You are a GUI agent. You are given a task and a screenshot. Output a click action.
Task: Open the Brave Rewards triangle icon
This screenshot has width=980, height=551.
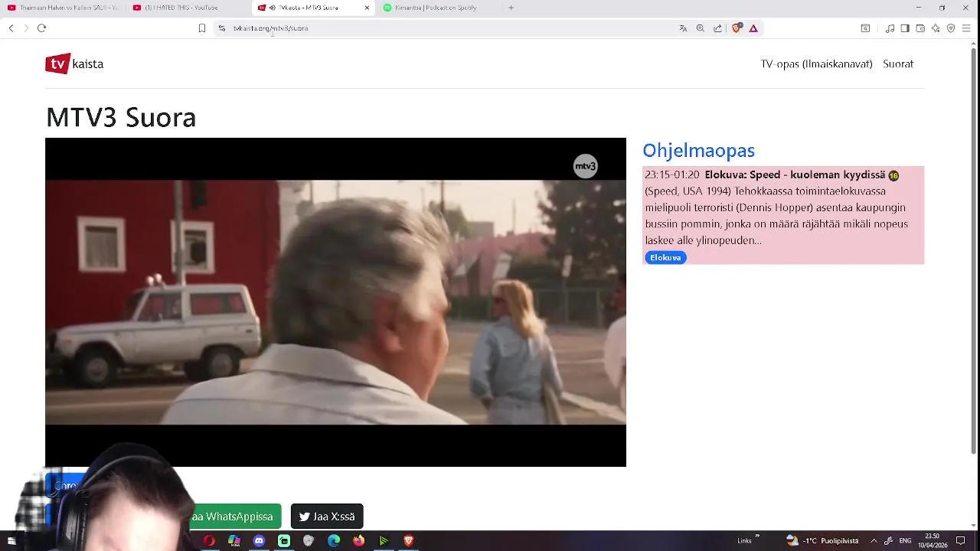point(753,28)
